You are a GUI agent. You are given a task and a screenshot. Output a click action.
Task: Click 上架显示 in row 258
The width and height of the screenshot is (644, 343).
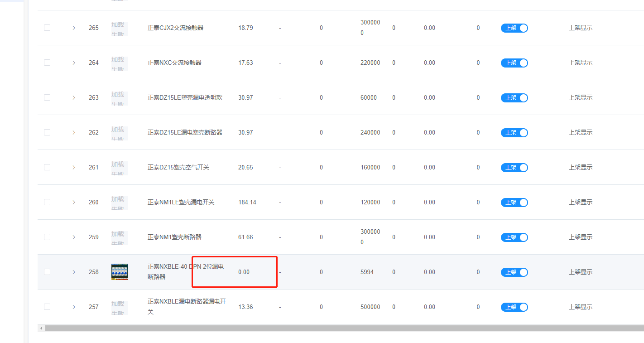coord(581,272)
